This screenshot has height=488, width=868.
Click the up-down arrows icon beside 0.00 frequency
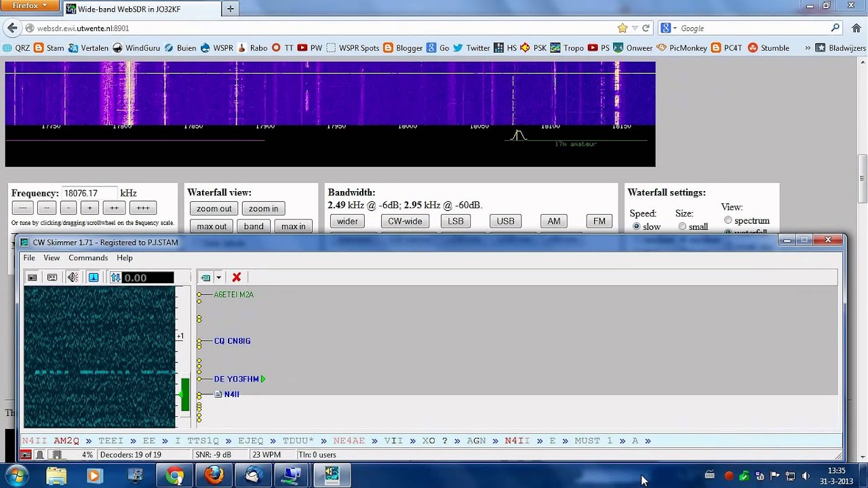pyautogui.click(x=115, y=277)
